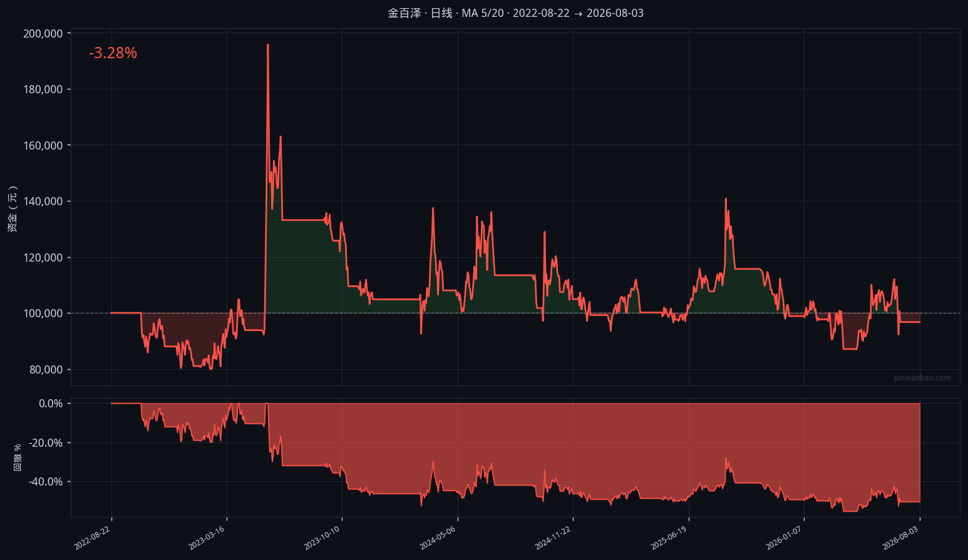Click the junxianbao.com watermark
Screen dimensions: 968x560
(922, 378)
